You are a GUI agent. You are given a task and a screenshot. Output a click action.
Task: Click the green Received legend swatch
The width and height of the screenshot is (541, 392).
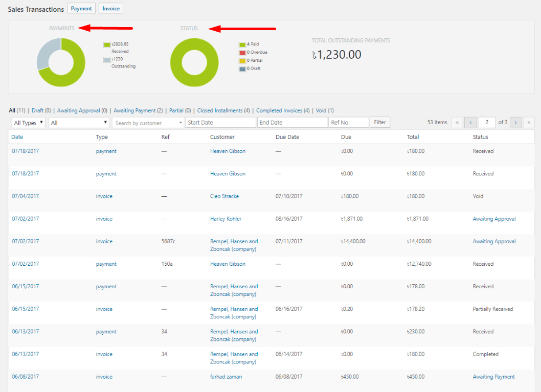tap(107, 45)
